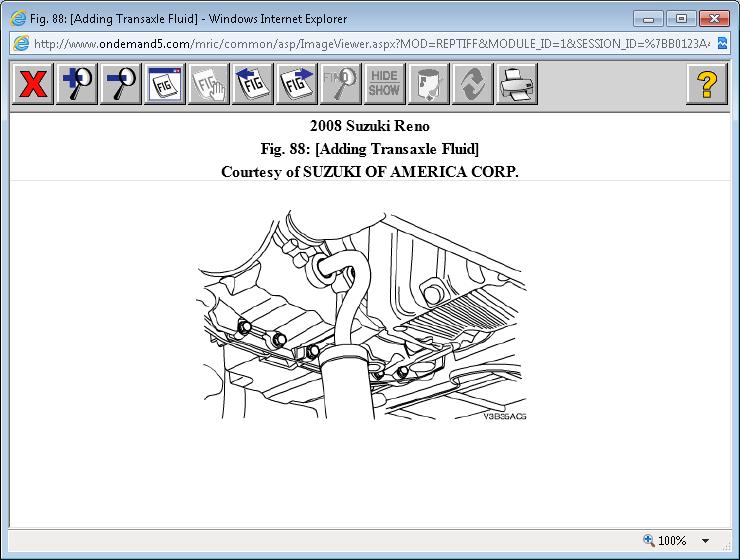
Task: Toggle the HIDE SHOW button
Action: pos(385,84)
